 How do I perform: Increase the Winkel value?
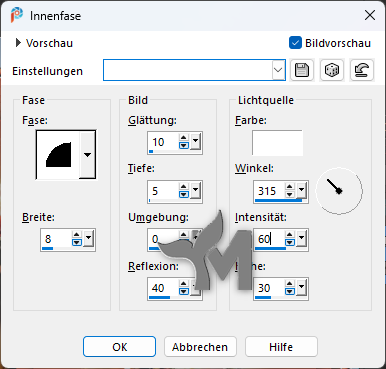click(x=290, y=187)
